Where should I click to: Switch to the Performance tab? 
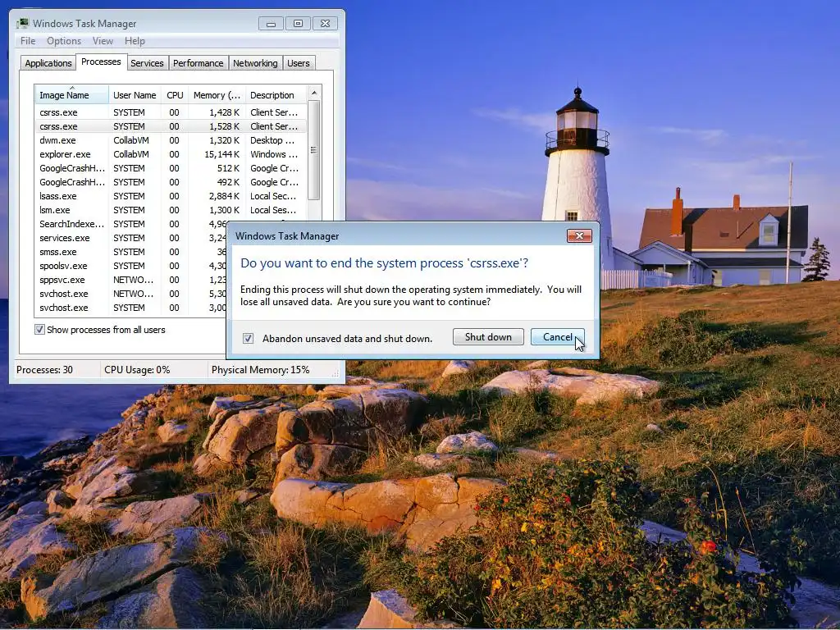(x=199, y=63)
